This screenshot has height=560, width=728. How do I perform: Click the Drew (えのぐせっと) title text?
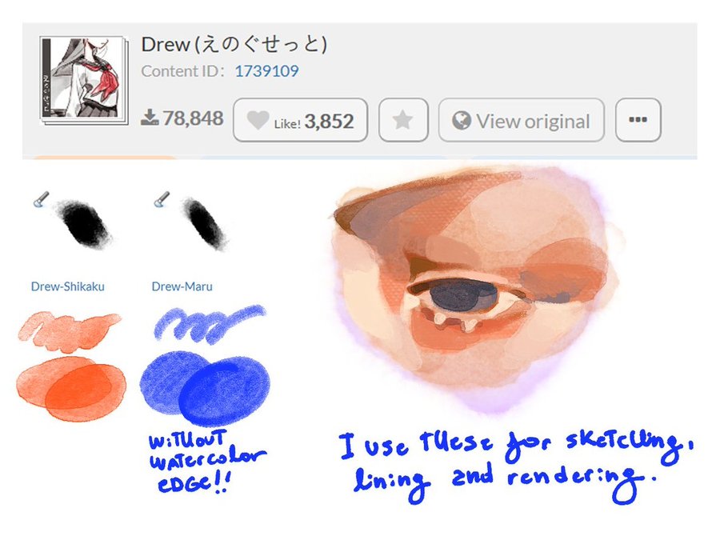234,45
